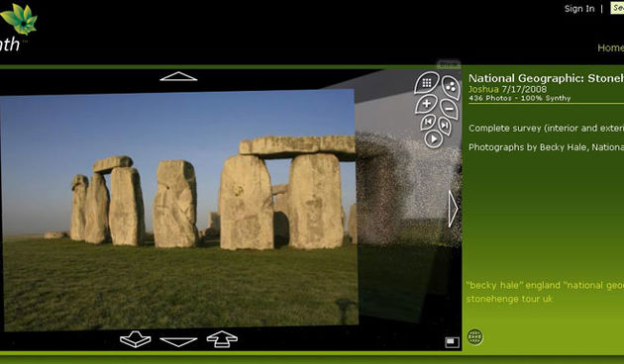Click the "Complete survey" description line

click(546, 129)
